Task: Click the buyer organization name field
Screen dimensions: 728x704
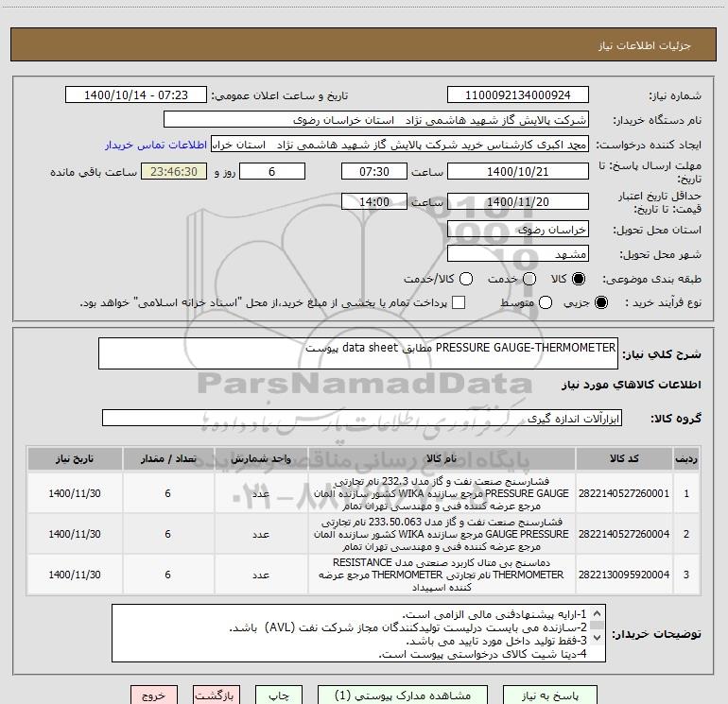Action: tap(376, 120)
